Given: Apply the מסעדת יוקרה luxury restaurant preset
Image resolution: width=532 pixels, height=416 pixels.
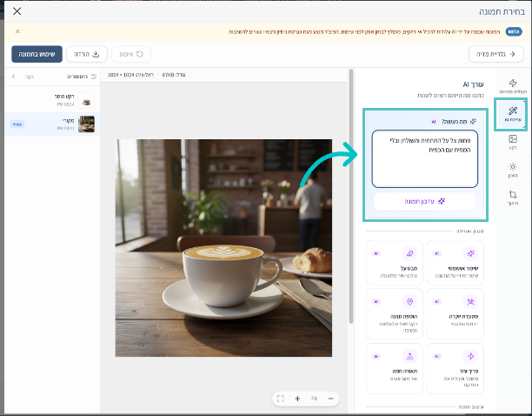Looking at the screenshot, I should point(455,314).
